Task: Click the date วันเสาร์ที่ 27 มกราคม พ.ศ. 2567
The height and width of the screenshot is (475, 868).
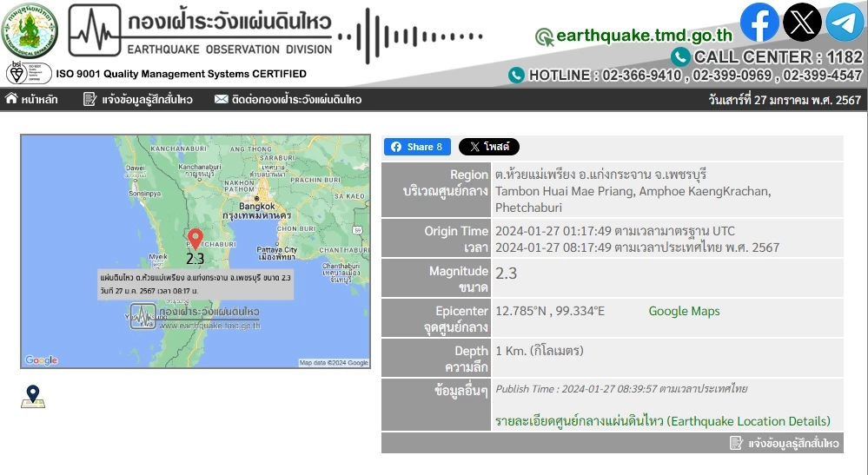Action: point(785,100)
